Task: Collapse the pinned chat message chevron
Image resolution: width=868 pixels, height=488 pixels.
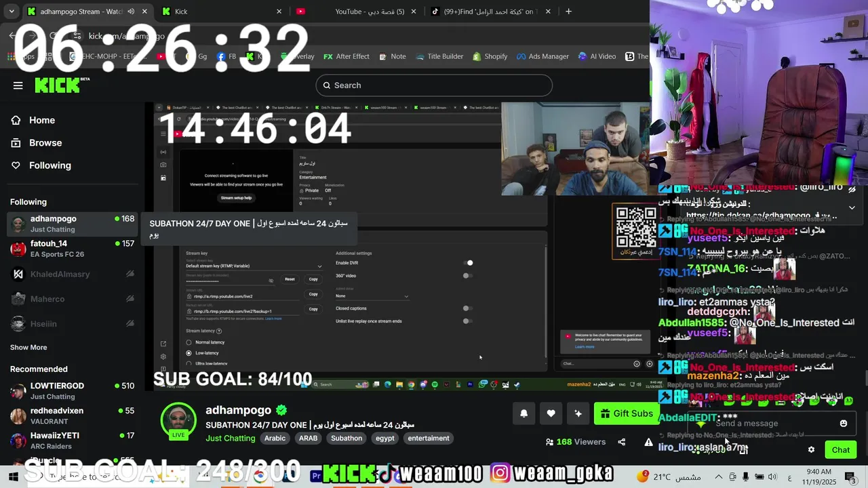Action: [x=852, y=207]
